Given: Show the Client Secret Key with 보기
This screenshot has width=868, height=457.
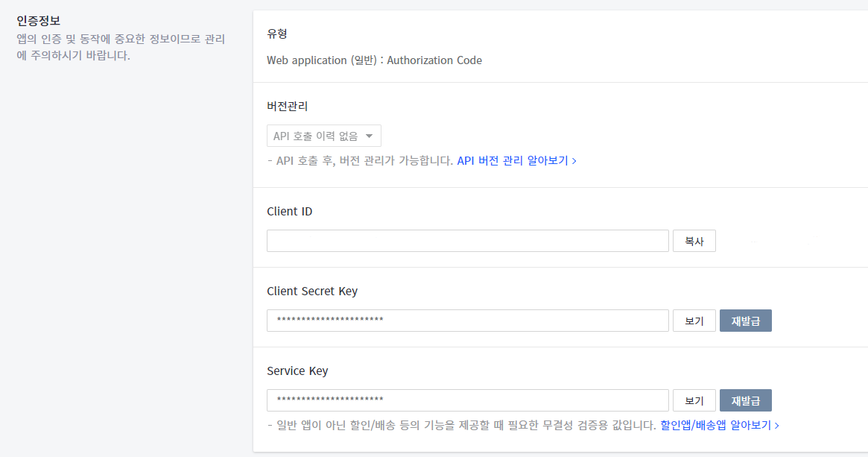Looking at the screenshot, I should 694,321.
